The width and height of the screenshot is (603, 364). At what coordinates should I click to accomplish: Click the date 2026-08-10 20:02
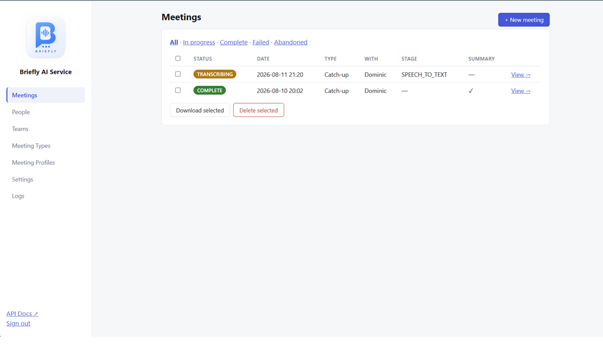click(x=280, y=90)
